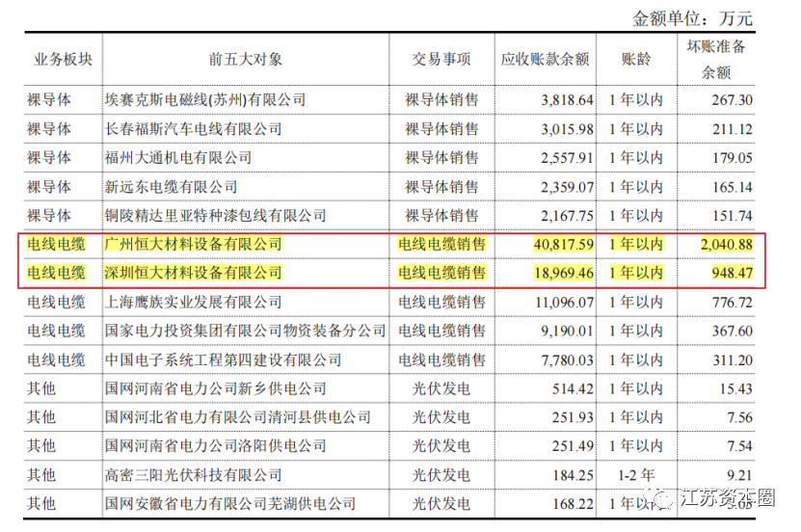Click bad debt value 151.74

[732, 216]
